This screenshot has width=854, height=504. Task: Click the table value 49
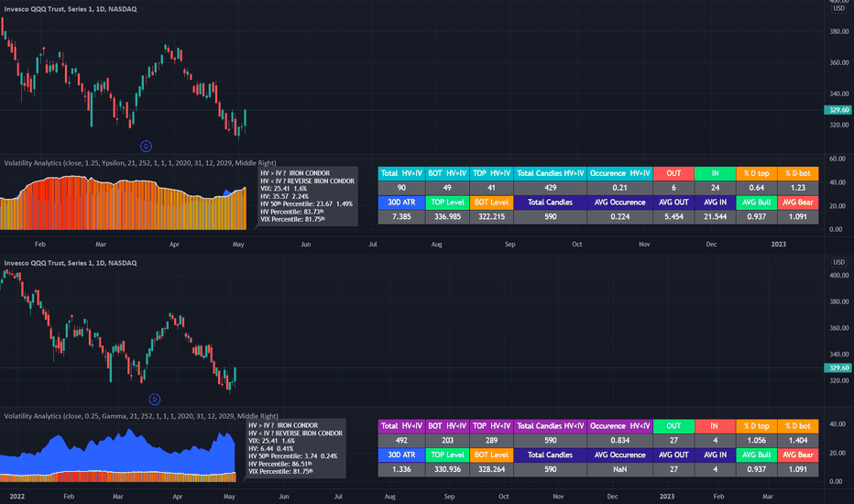click(x=447, y=188)
